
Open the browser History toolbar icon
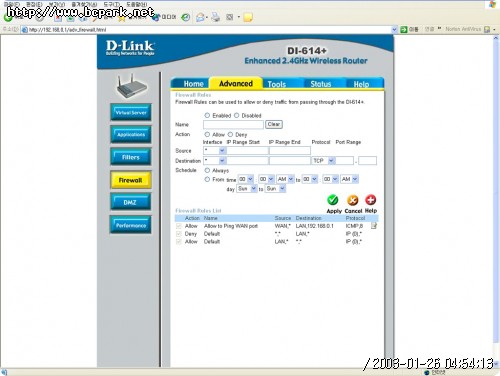[186, 17]
